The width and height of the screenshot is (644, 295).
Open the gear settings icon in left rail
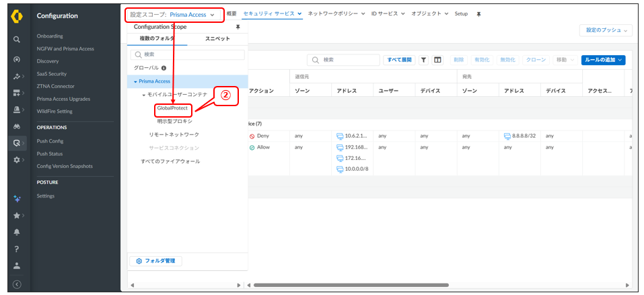click(x=17, y=160)
